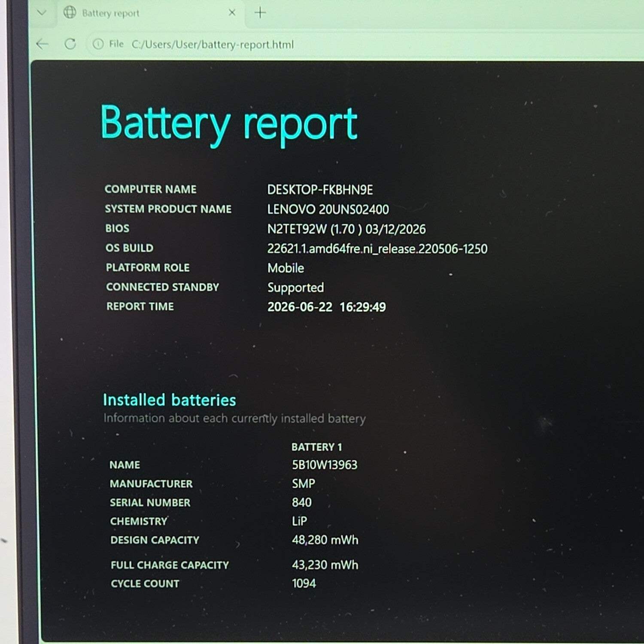Click the FULL CHARGE CAPACITY label
The width and height of the screenshot is (644, 644).
[170, 565]
